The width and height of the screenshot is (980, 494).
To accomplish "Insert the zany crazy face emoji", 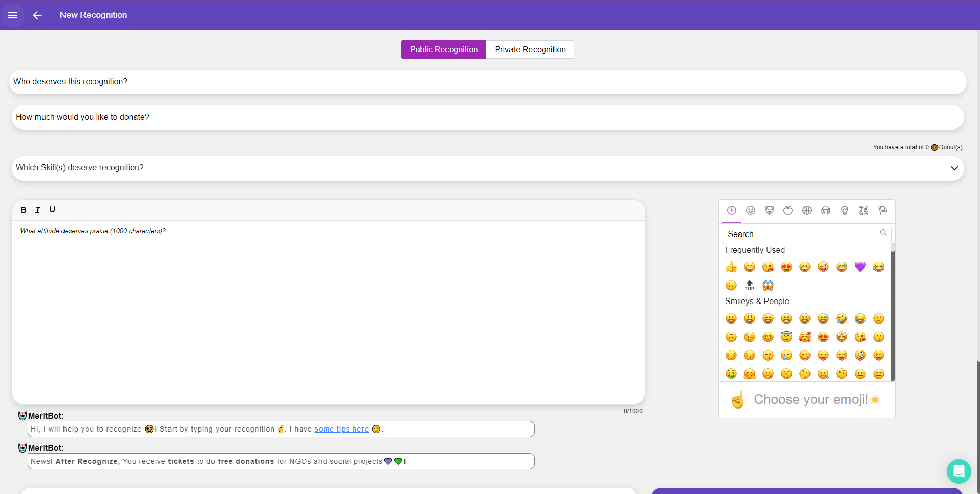I will (860, 355).
